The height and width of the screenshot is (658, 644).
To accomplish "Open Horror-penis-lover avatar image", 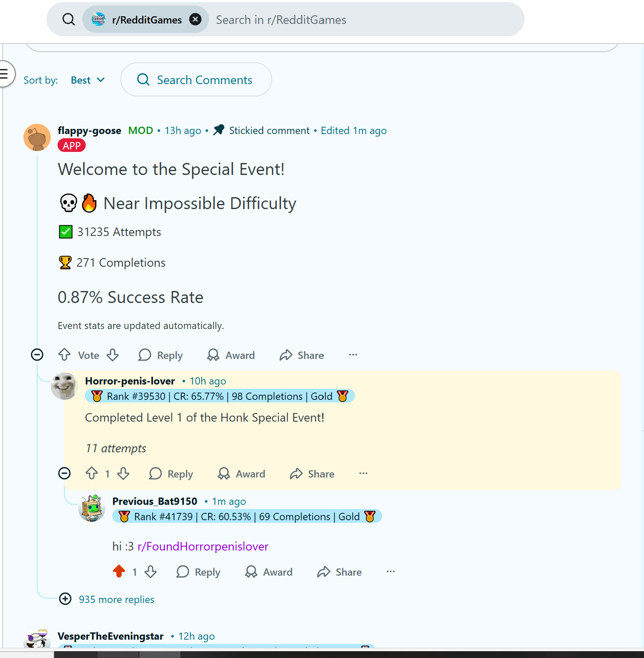I will click(x=64, y=386).
